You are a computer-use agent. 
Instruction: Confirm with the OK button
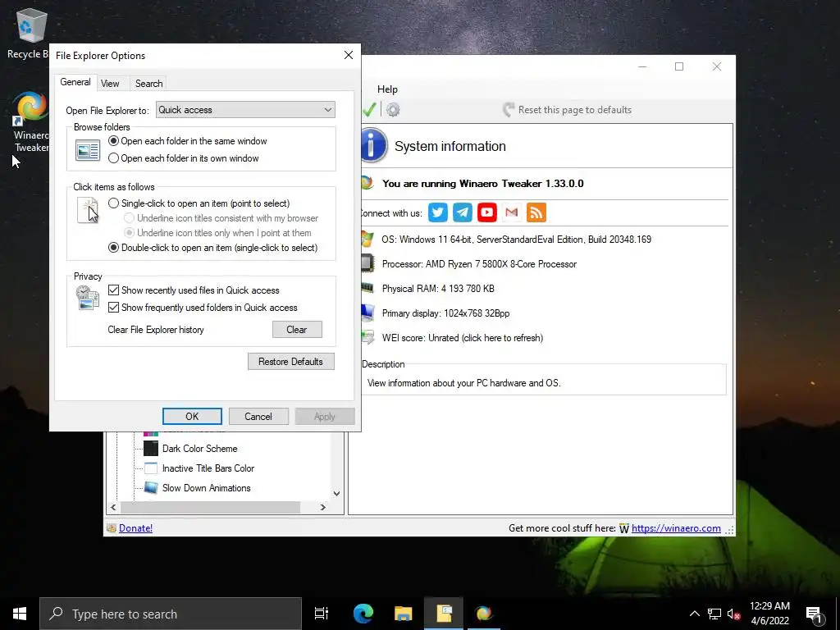coord(192,416)
